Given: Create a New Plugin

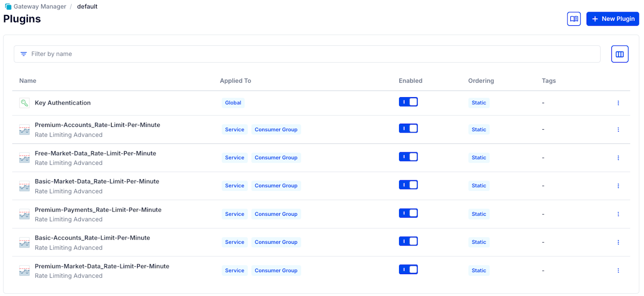Looking at the screenshot, I should pos(612,19).
